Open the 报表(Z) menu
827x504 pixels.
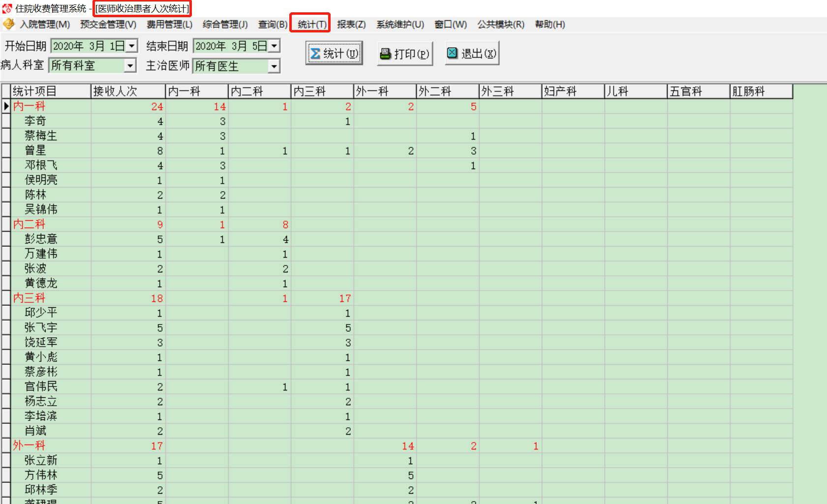[x=351, y=25]
